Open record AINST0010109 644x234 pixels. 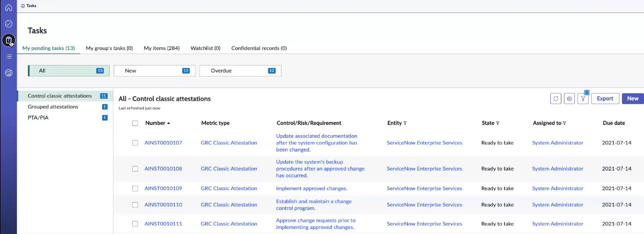pos(163,188)
